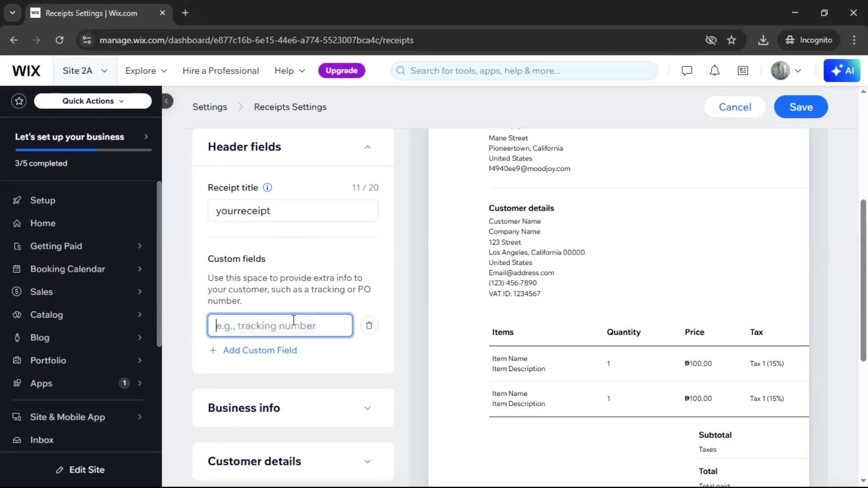
Task: Click the Save button
Action: (801, 107)
